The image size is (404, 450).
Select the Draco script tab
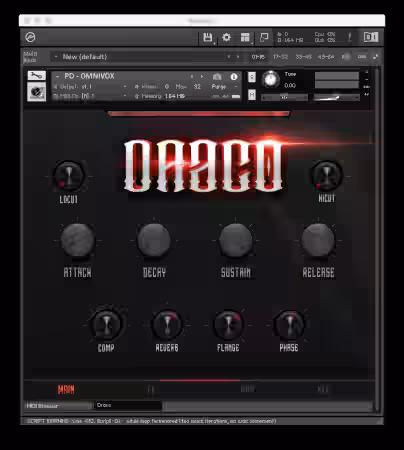[x=128, y=405]
